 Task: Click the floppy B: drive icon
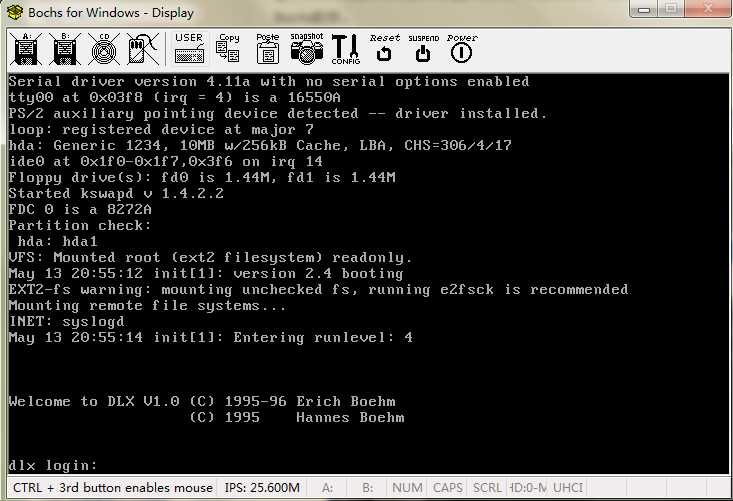pyautogui.click(x=65, y=49)
